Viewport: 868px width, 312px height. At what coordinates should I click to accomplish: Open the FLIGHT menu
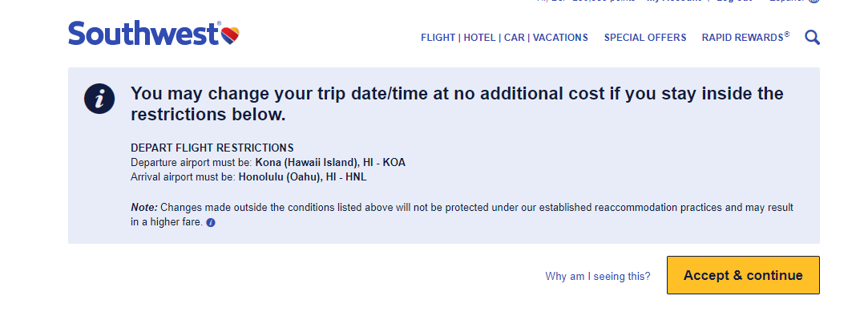[x=438, y=38]
